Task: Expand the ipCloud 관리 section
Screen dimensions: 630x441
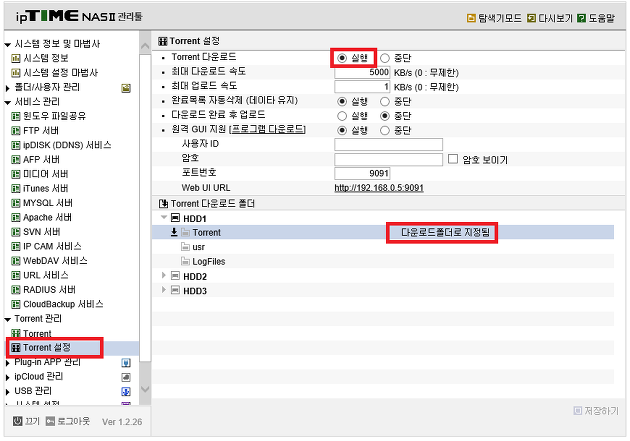Action: [x=8, y=378]
